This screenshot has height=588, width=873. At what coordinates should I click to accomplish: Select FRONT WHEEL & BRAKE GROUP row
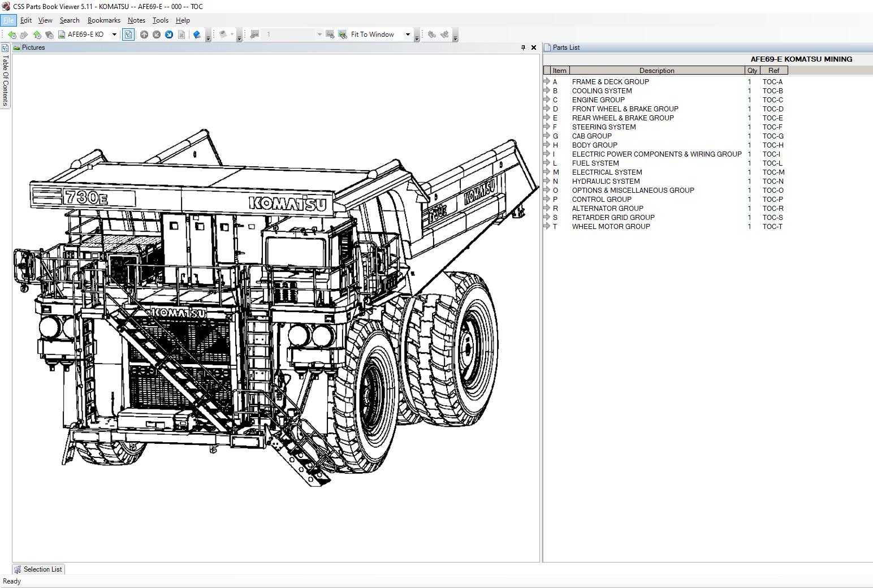click(x=665, y=109)
